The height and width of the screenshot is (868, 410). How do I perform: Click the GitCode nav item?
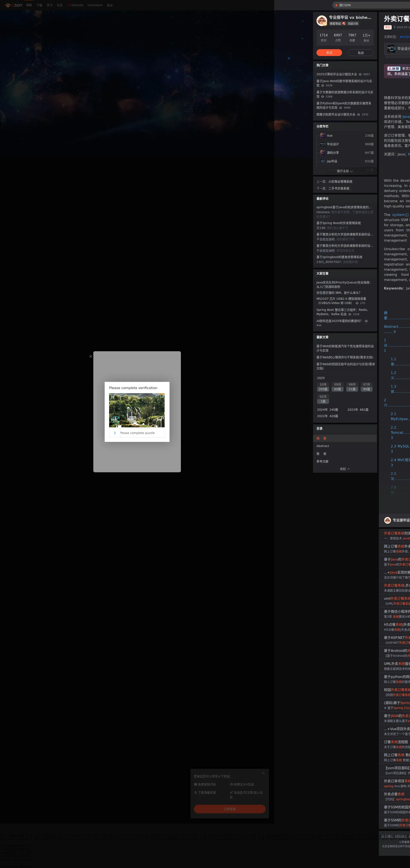coord(75,5)
